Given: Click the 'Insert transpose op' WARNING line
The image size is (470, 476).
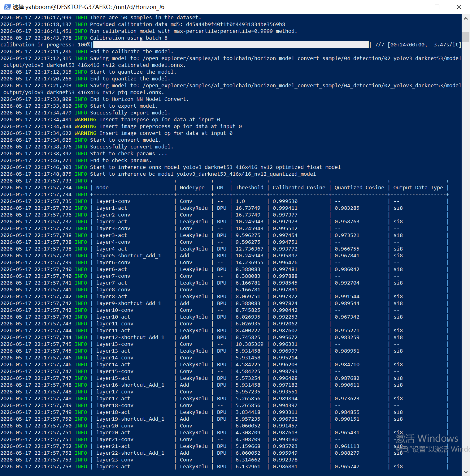Looking at the screenshot, I should tap(110, 119).
